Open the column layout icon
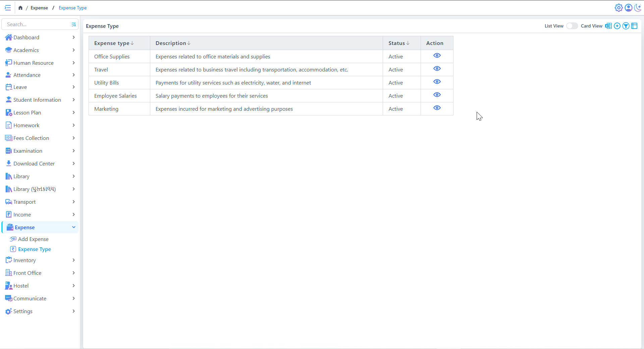Viewport: 644px width, 349px height. [634, 26]
